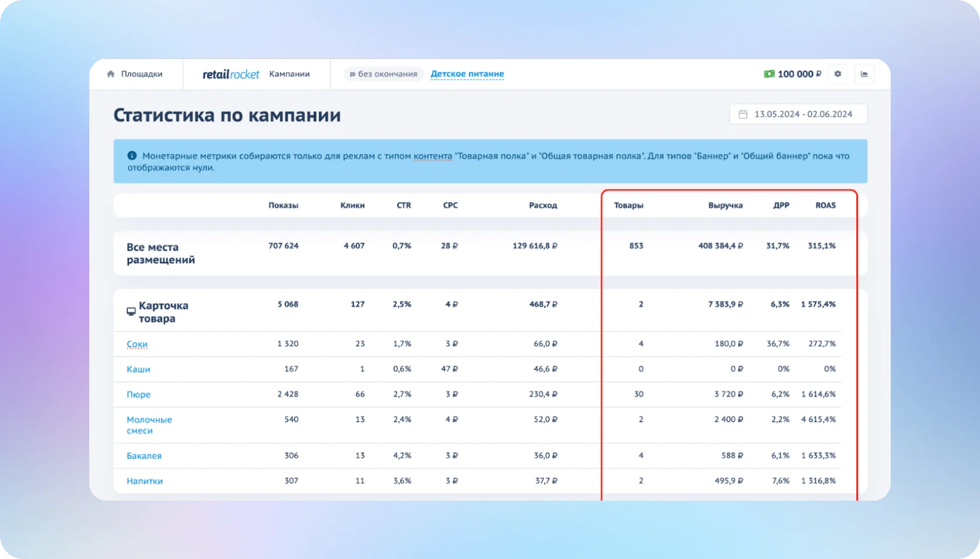Click the Напитки placement link
The image size is (980, 559).
tap(145, 481)
